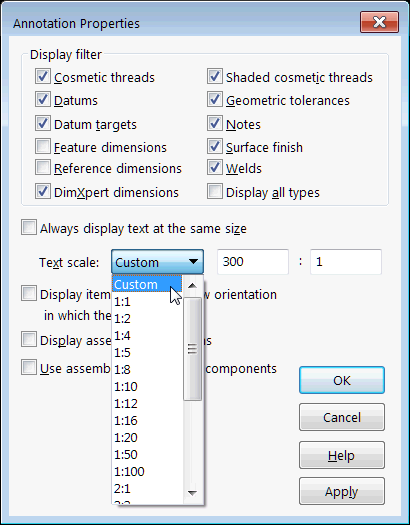Click the Apply button
The width and height of the screenshot is (410, 525).
(x=342, y=491)
